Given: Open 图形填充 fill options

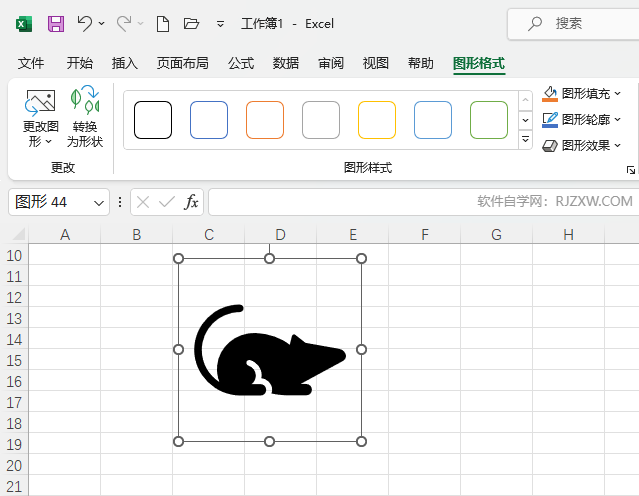Looking at the screenshot, I should pyautogui.click(x=582, y=94).
